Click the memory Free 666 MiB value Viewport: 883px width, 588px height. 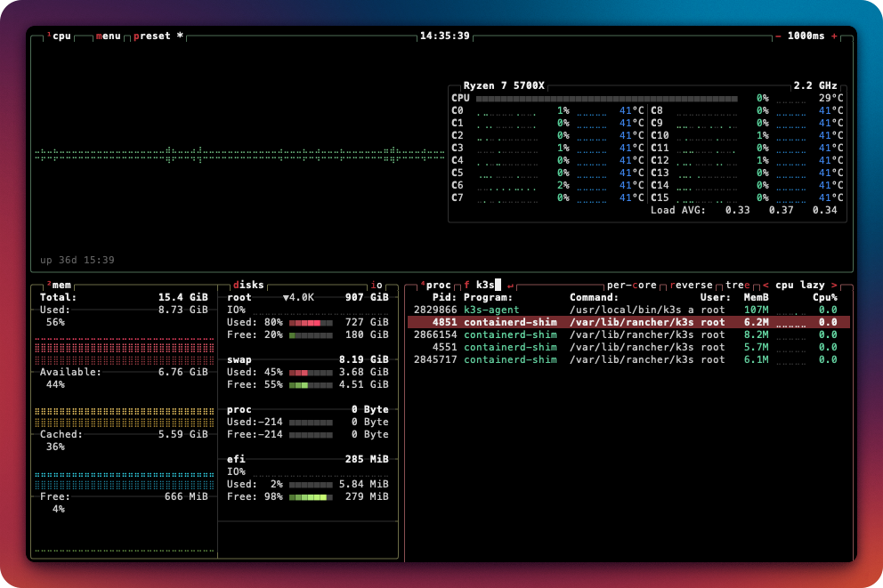[186, 497]
